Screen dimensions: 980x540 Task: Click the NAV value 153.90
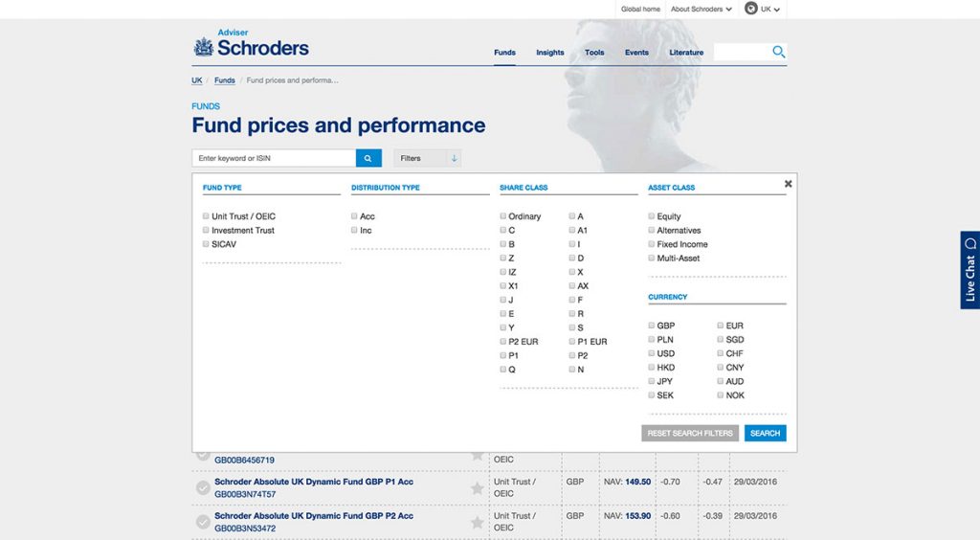[637, 516]
